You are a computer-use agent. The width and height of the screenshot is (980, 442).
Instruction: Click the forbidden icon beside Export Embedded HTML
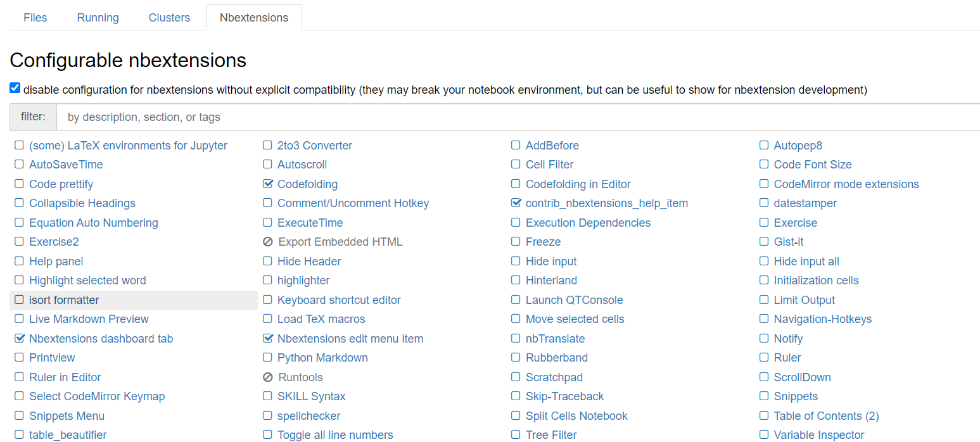coord(267,242)
